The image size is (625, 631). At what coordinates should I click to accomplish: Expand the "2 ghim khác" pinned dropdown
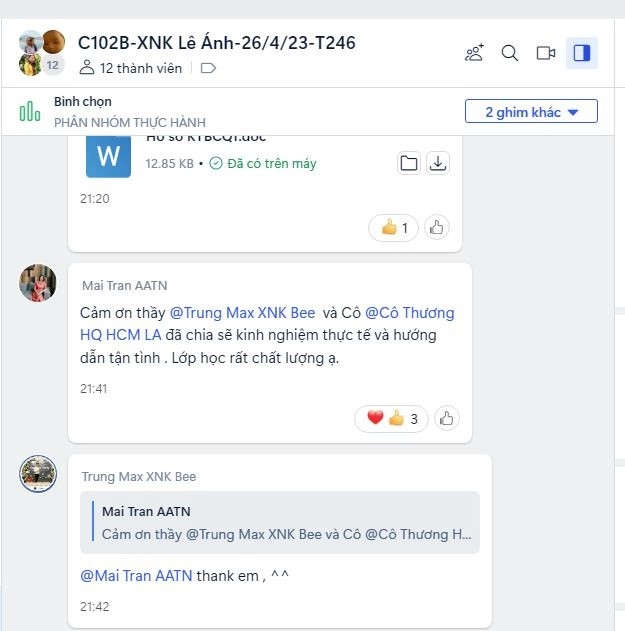coord(531,111)
